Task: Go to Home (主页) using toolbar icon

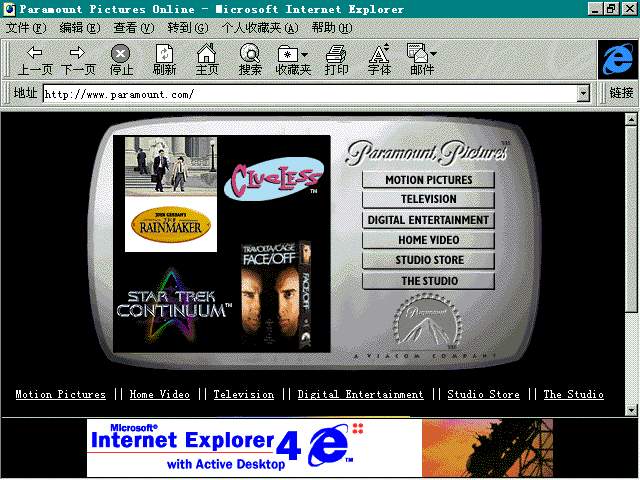Action: tap(207, 53)
